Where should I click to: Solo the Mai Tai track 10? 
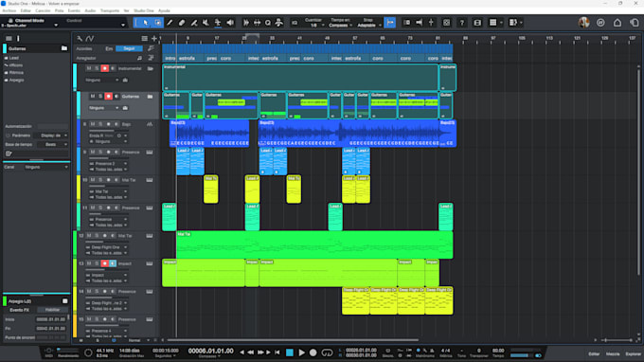[100, 180]
